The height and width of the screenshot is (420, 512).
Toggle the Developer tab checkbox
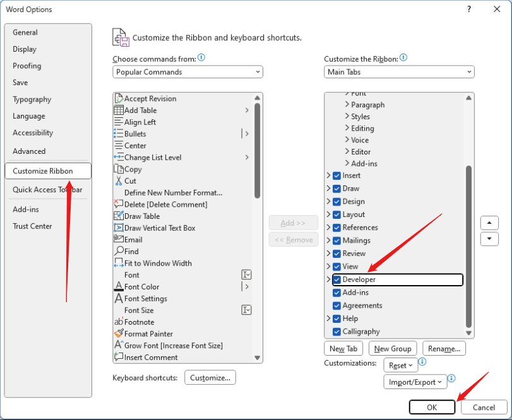point(336,280)
